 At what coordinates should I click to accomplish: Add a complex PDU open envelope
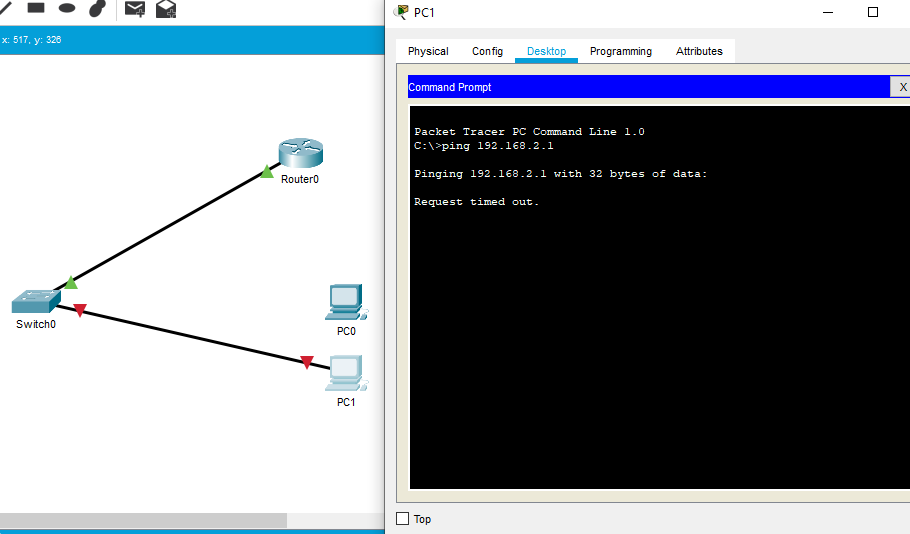tap(166, 9)
